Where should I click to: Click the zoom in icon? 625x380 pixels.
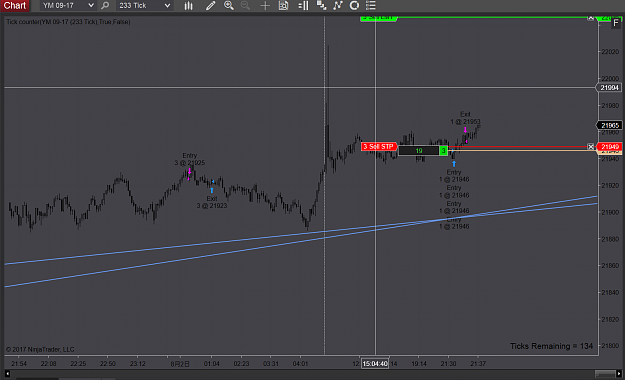coord(229,6)
